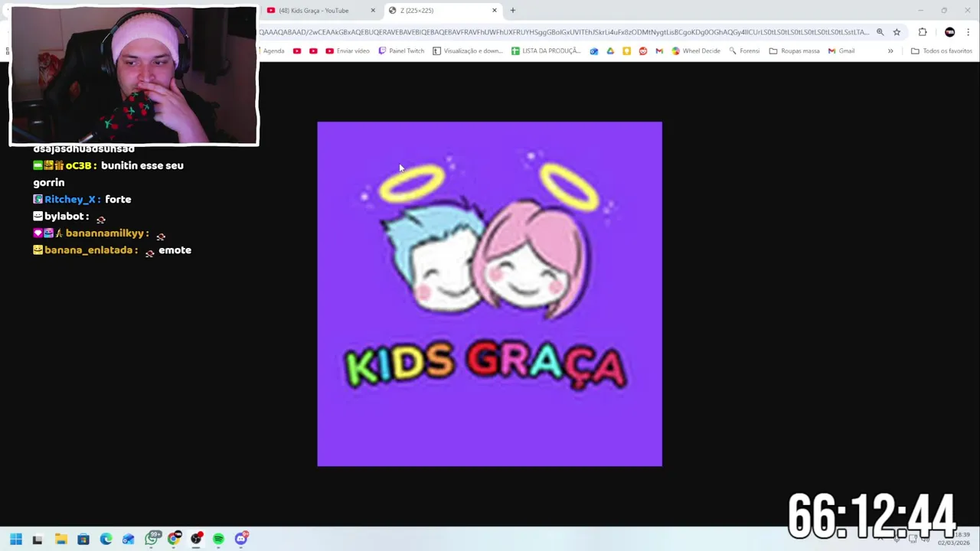The image size is (980, 551).
Task: Close the Z (225×225) tab
Action: (495, 10)
